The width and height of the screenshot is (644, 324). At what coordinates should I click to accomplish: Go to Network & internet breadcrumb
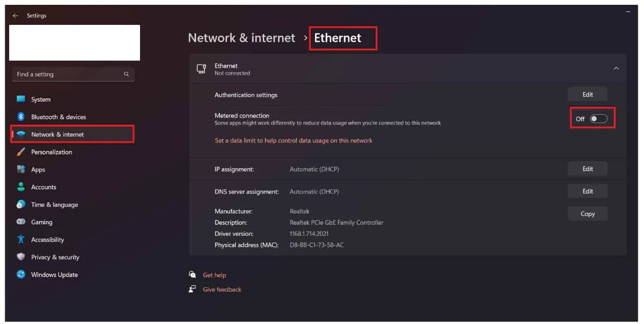(241, 38)
